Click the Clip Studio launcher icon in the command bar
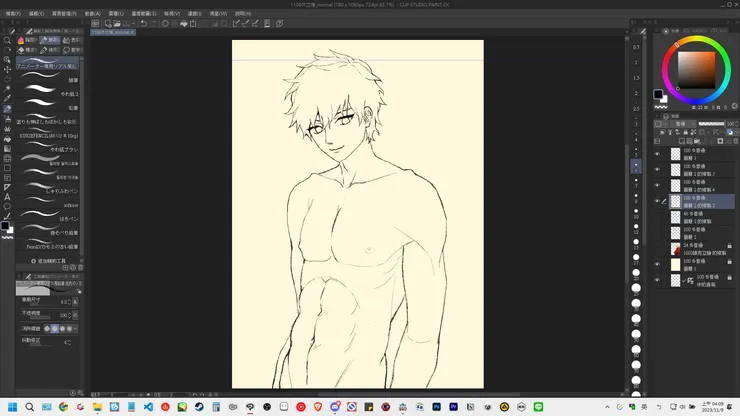The height and width of the screenshot is (416, 740). pos(95,23)
